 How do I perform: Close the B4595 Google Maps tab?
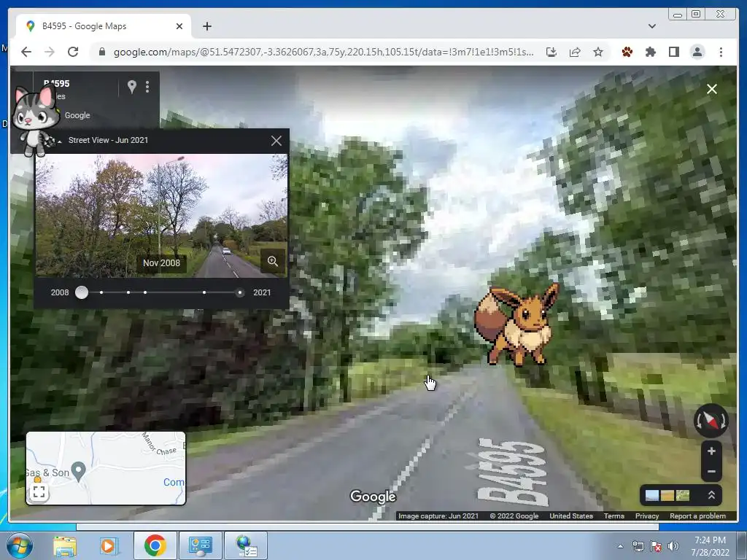click(x=179, y=26)
